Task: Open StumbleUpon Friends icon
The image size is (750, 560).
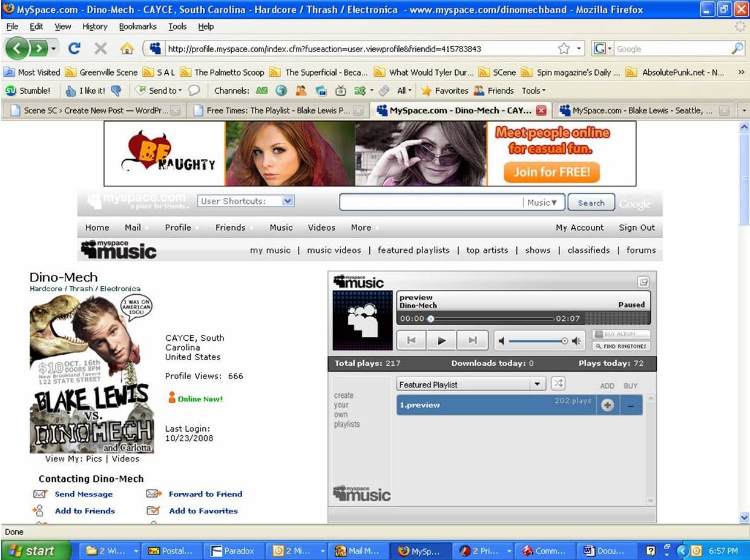Action: click(x=493, y=91)
